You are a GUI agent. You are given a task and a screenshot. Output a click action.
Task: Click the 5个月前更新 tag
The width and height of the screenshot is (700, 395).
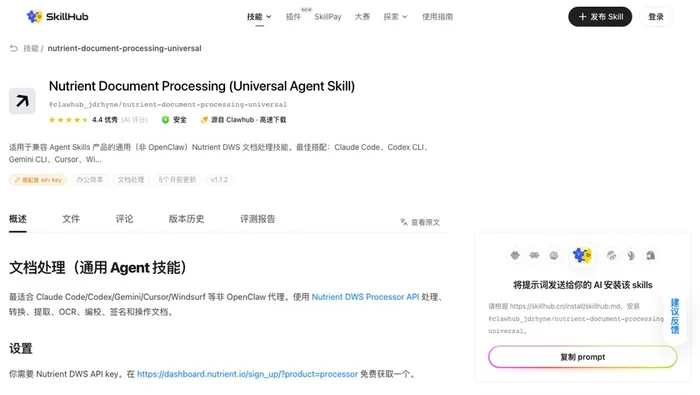(177, 180)
